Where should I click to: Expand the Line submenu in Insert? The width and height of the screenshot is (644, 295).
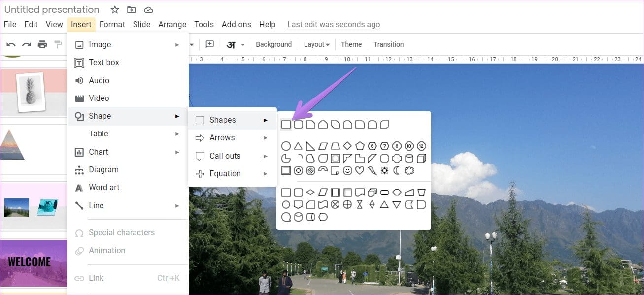tap(128, 205)
